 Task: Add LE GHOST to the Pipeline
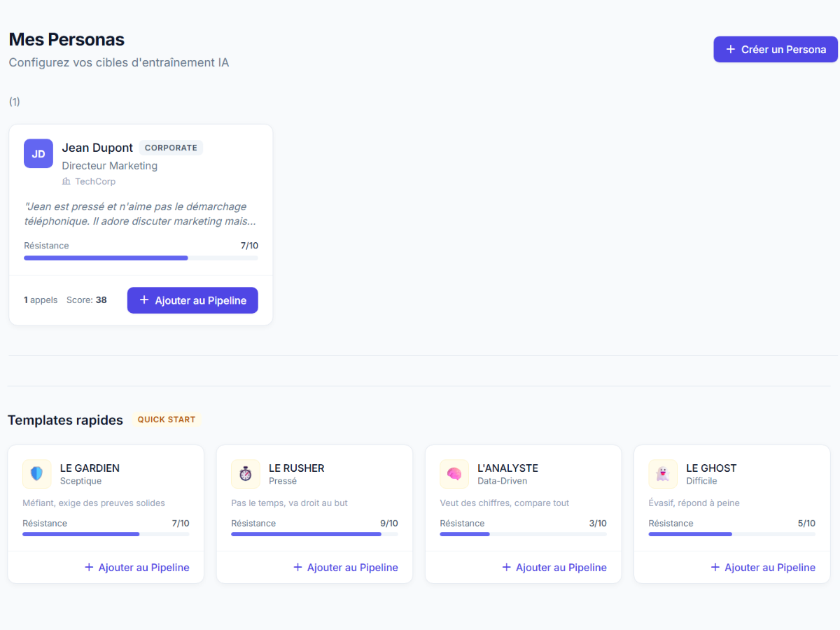pos(763,567)
